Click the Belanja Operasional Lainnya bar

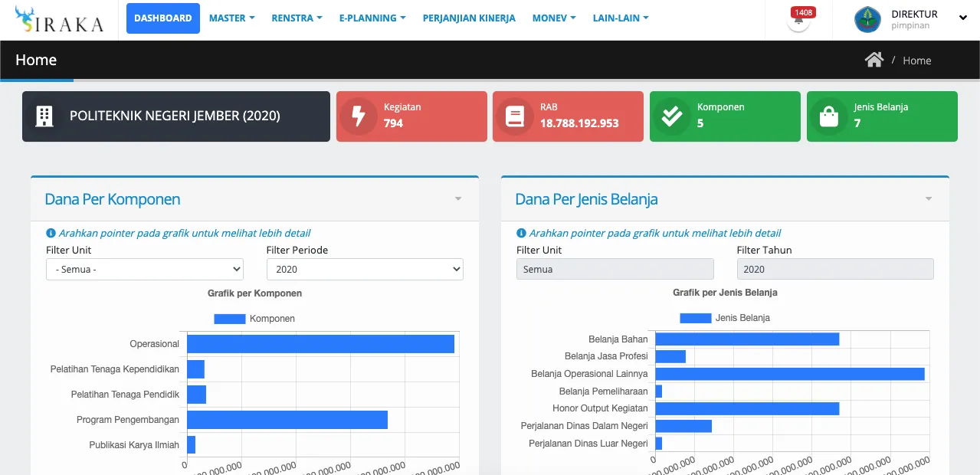pos(790,374)
